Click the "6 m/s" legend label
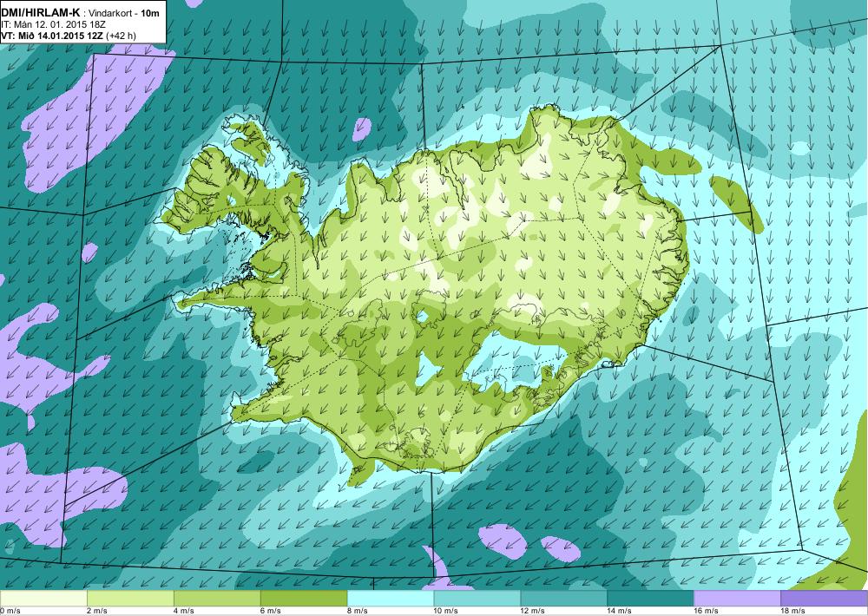Screen dimensions: 868x616 pos(271,611)
